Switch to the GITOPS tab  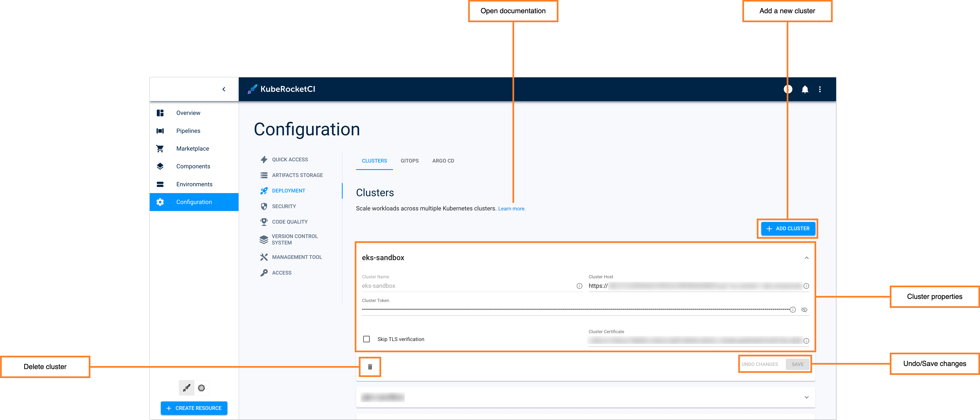click(x=410, y=161)
